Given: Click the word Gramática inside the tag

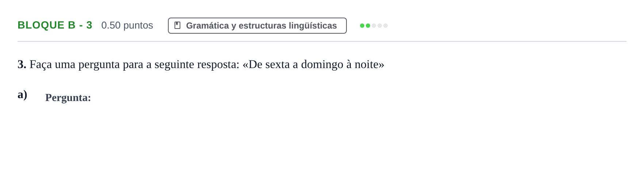Looking at the screenshot, I should [207, 26].
